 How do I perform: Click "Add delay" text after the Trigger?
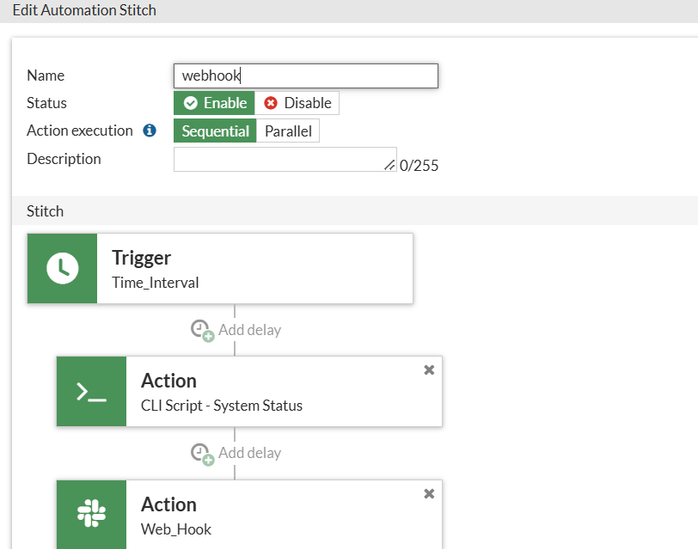click(x=249, y=330)
